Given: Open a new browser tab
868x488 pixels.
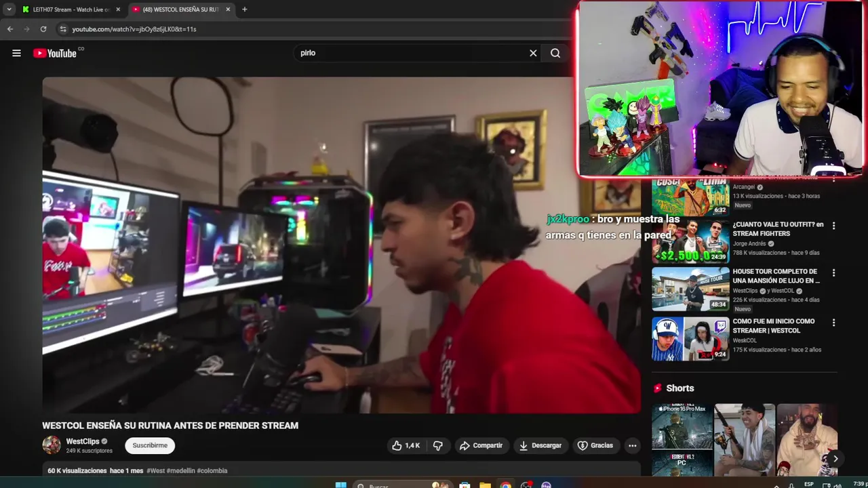Looking at the screenshot, I should pos(245,9).
